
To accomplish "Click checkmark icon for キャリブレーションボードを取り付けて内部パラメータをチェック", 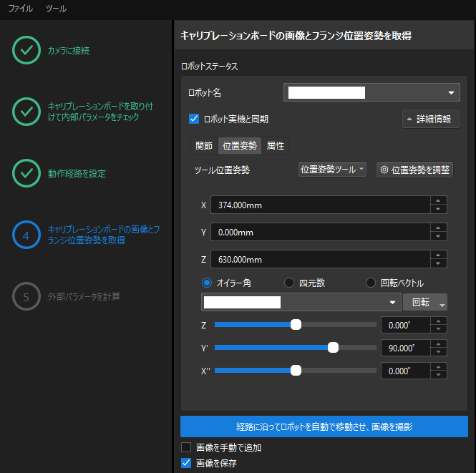I will pos(26,112).
